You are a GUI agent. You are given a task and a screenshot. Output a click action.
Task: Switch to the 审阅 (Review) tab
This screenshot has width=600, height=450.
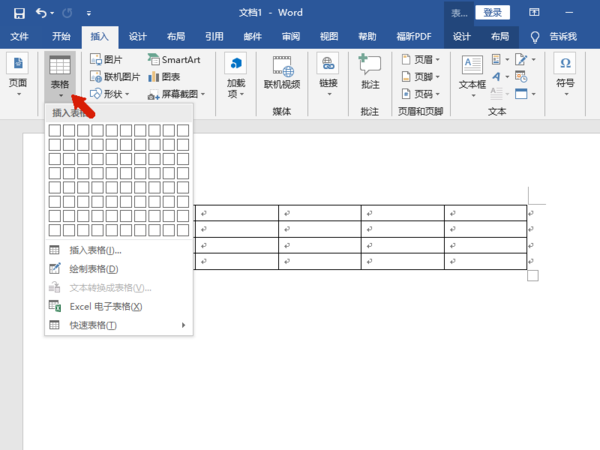(291, 36)
